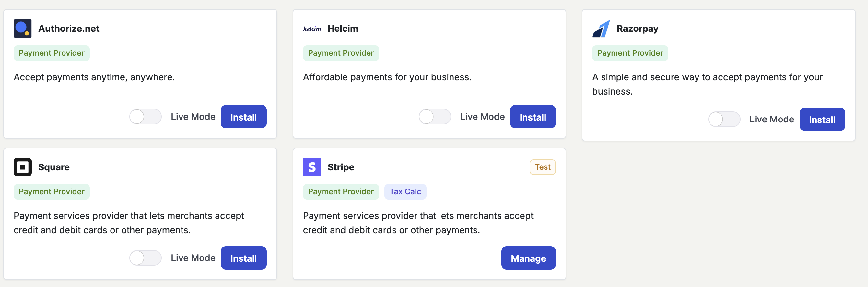Install the Helcim payment provider
The height and width of the screenshot is (287, 868).
coord(533,117)
